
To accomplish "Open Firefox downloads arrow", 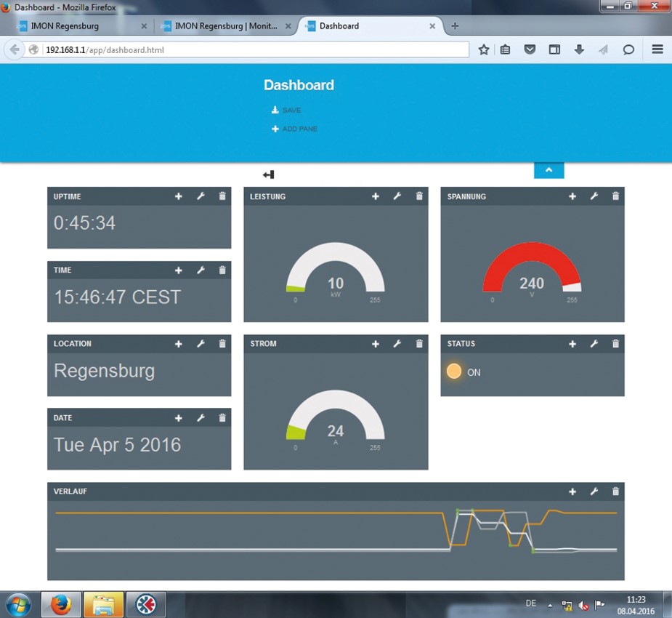I will pos(579,49).
